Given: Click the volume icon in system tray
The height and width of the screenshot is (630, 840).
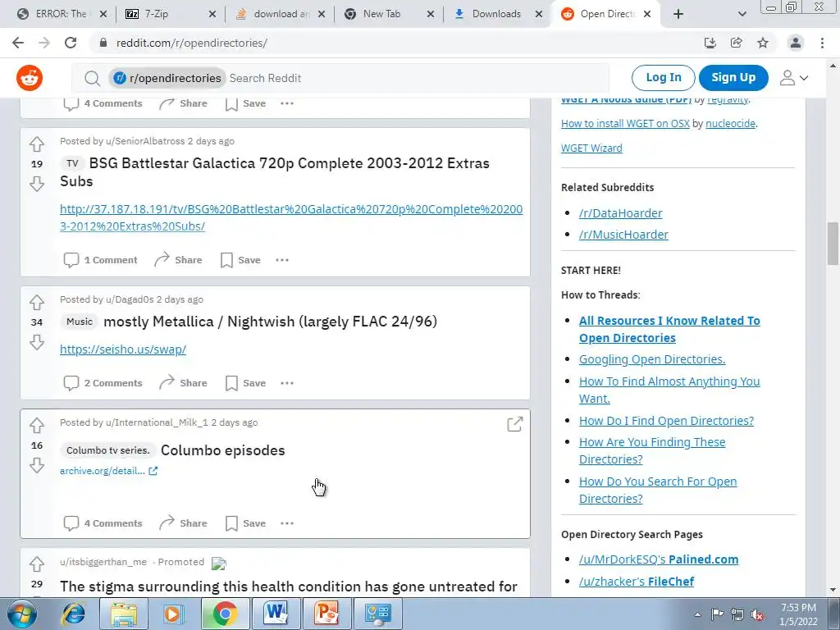Looking at the screenshot, I should point(757,614).
